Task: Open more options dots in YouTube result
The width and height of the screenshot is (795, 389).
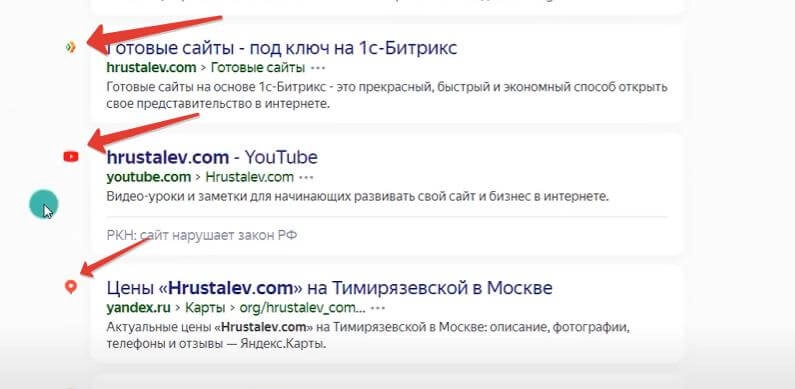Action: pos(306,178)
